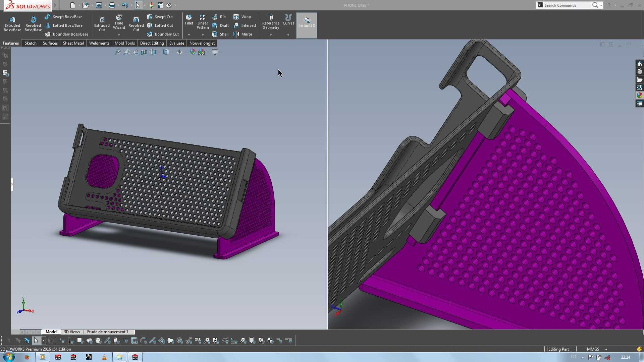
Task: Select the Lofted Cut tool
Action: pos(160,25)
